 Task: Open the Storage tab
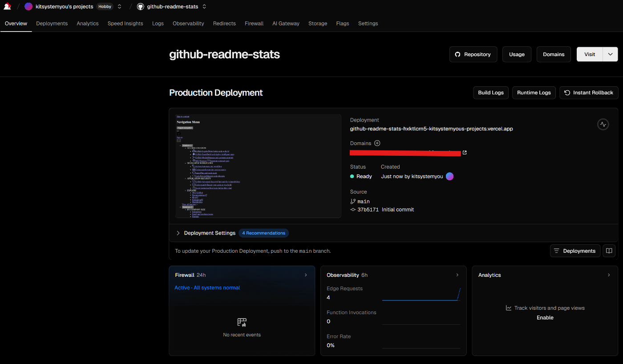pos(318,24)
